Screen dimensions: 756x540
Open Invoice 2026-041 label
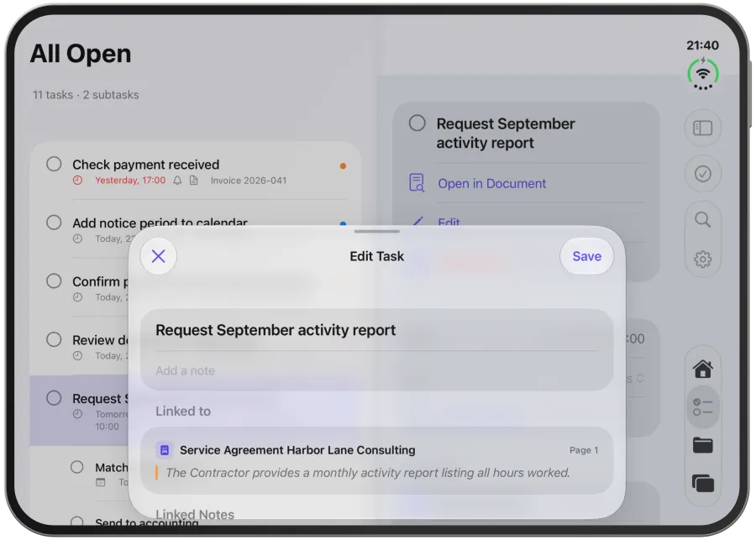[249, 181]
